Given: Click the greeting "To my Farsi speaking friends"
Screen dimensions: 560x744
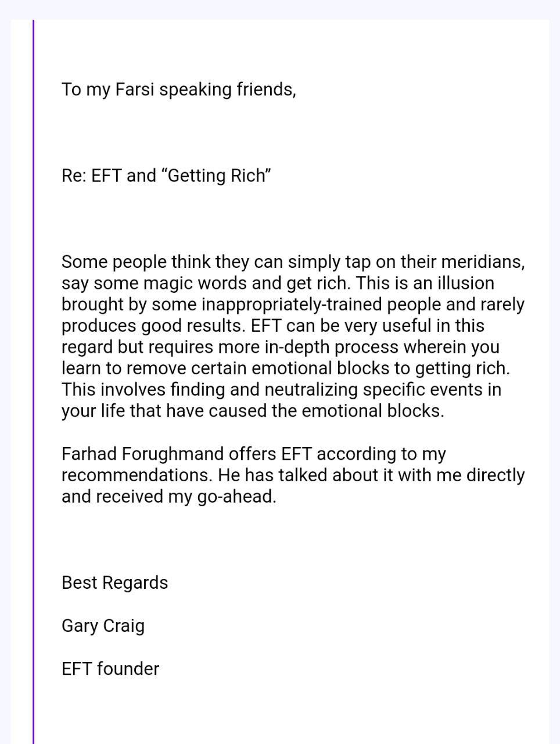Looking at the screenshot, I should 179,90.
